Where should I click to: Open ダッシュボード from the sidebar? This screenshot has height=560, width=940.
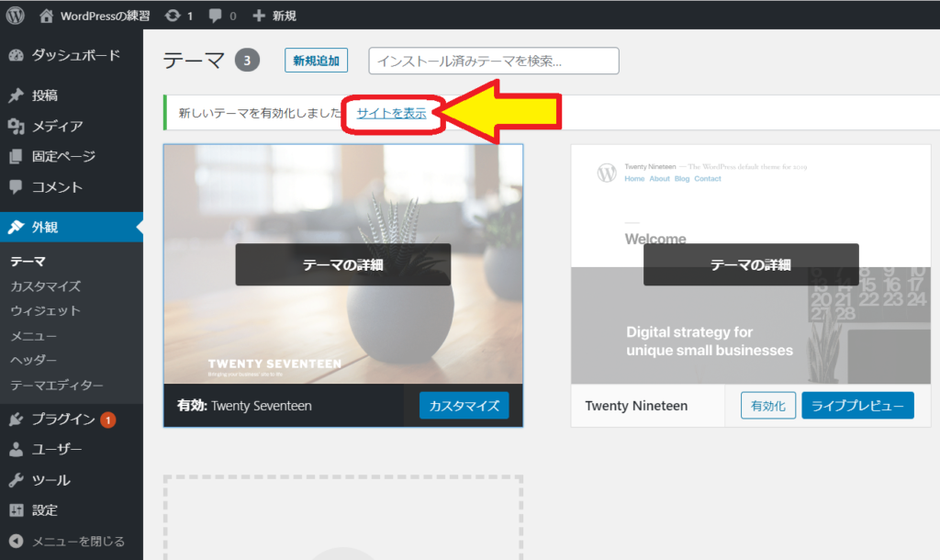click(x=75, y=55)
